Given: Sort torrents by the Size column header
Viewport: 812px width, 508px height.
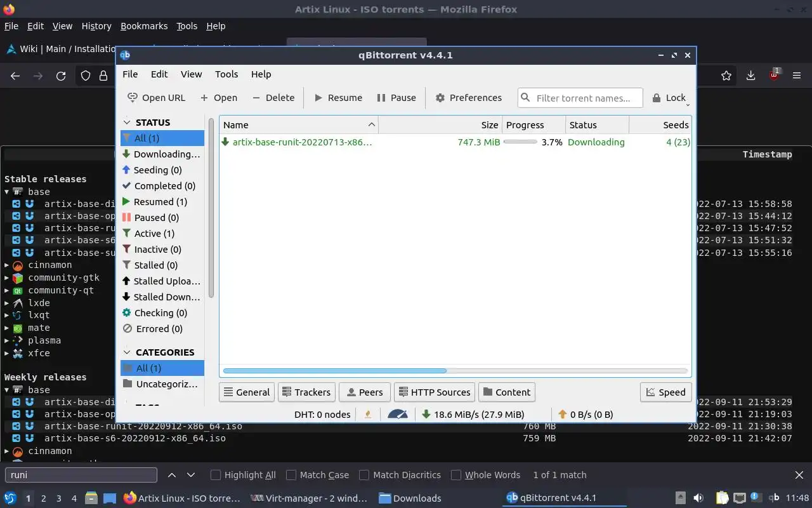Looking at the screenshot, I should (440, 125).
